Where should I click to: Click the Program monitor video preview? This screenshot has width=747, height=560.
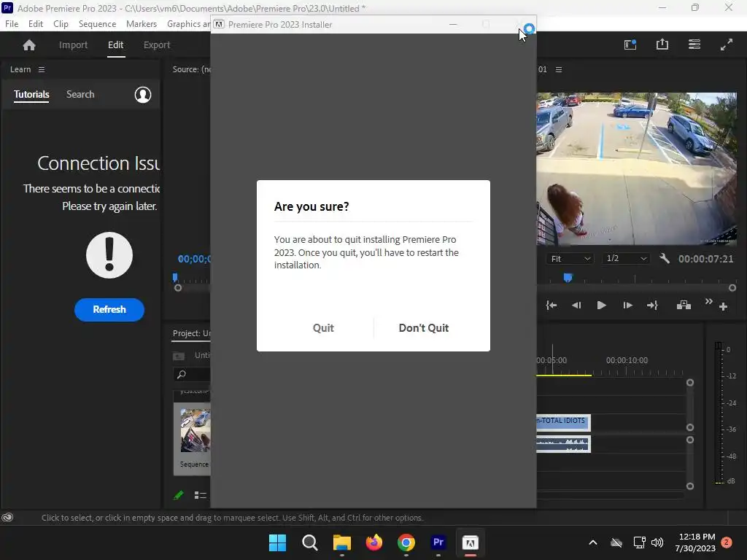click(x=636, y=168)
